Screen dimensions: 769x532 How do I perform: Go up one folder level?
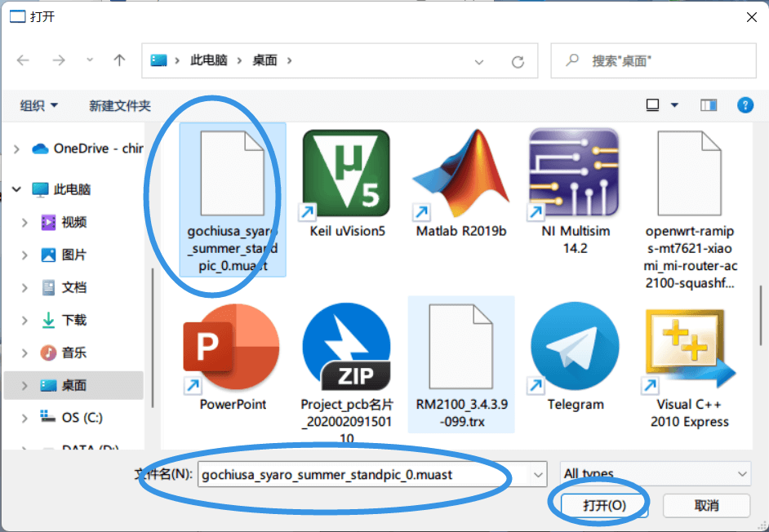119,60
